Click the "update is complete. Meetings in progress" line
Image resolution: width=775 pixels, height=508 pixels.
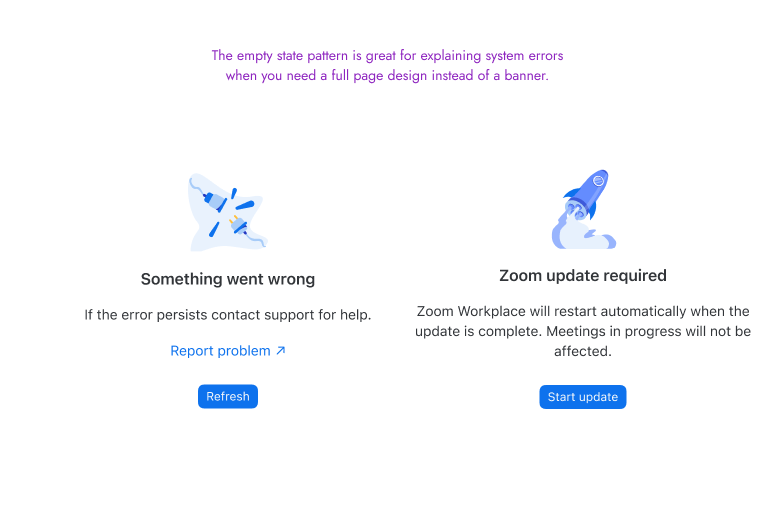(583, 331)
